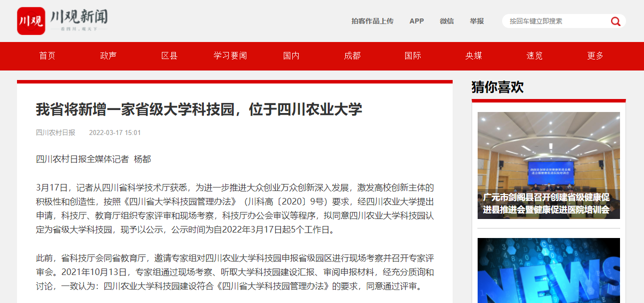The image size is (644, 303).
Task: Open the 广元市剑阁县 meeting thumbnail
Action: (x=549, y=165)
